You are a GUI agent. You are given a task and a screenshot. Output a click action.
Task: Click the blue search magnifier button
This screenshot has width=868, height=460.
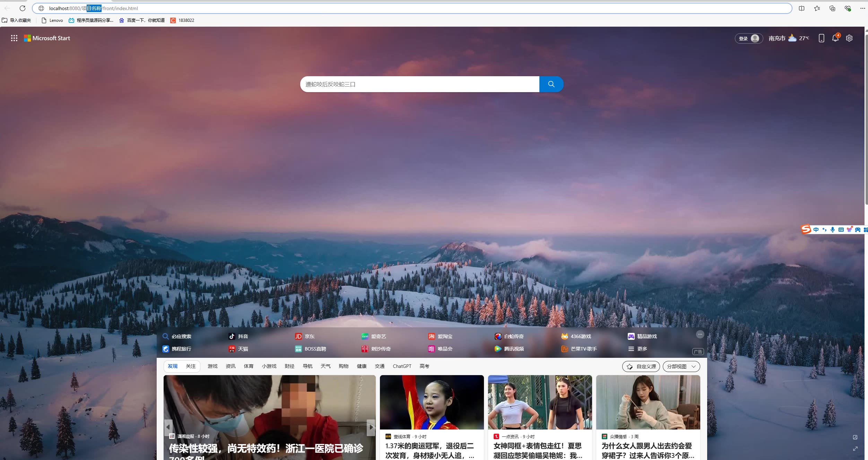[551, 84]
